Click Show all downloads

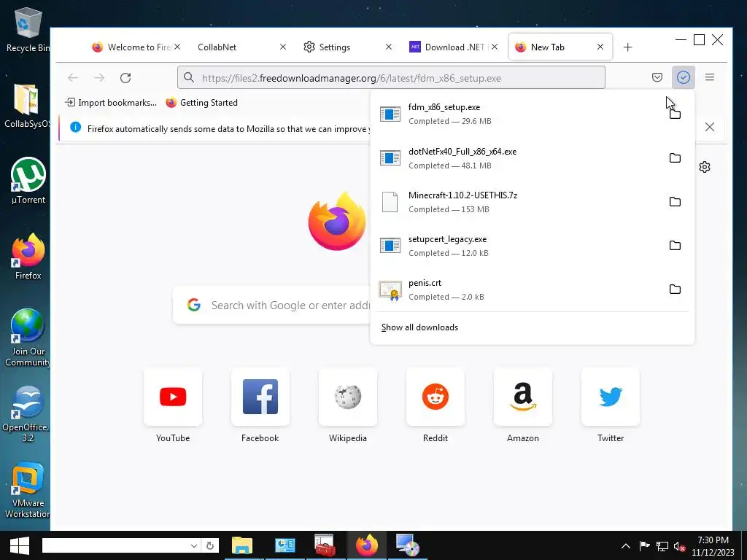(419, 327)
